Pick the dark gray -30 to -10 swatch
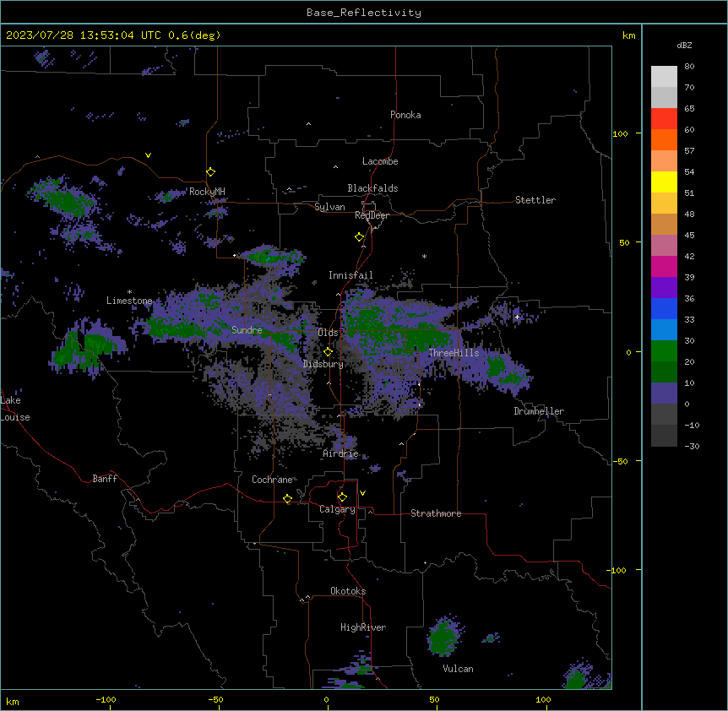 (x=664, y=436)
